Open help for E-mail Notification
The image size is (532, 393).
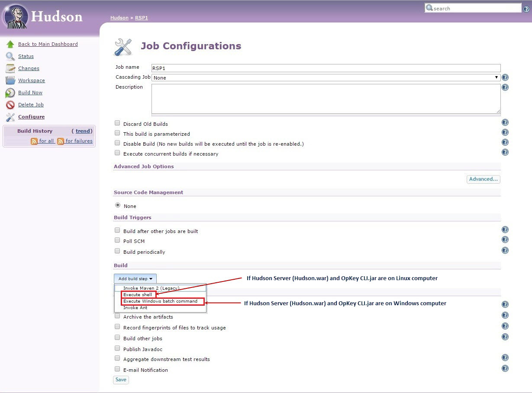click(505, 369)
